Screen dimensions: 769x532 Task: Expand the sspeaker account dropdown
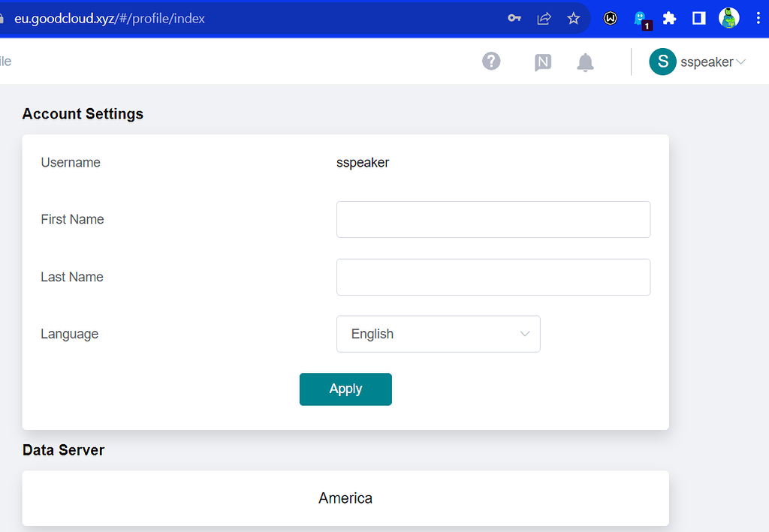(x=713, y=62)
